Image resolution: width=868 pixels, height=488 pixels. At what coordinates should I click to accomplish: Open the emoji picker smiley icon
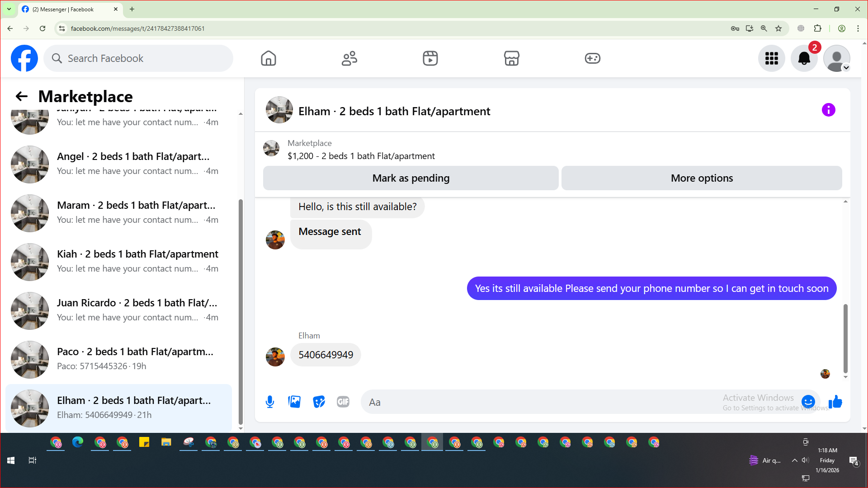tap(808, 401)
